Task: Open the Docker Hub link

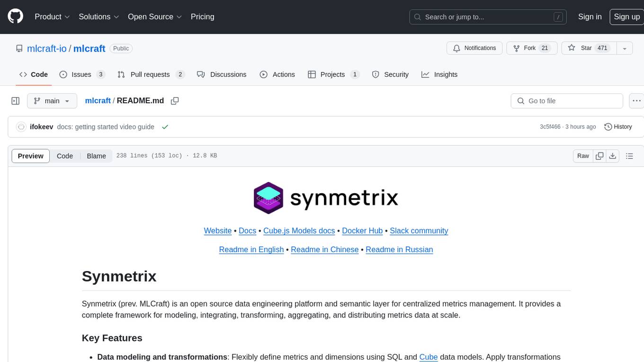Action: (362, 231)
